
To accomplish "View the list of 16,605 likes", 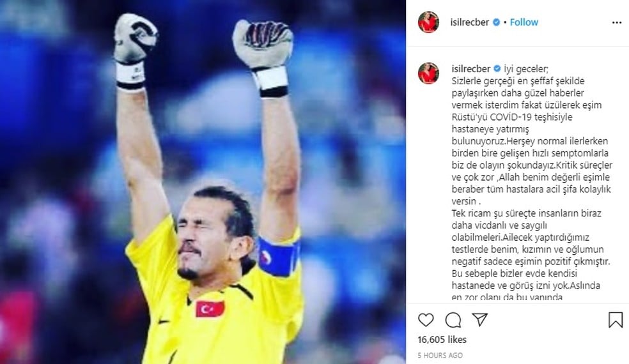I will [442, 340].
